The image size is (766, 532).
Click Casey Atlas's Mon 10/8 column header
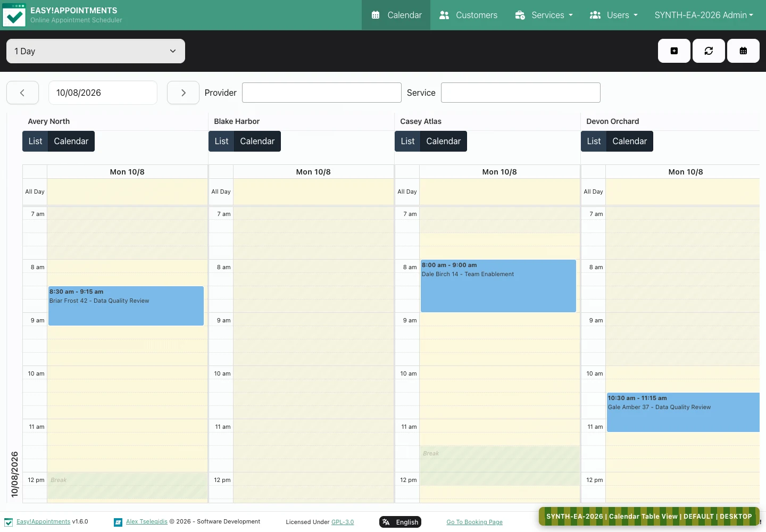(x=499, y=172)
